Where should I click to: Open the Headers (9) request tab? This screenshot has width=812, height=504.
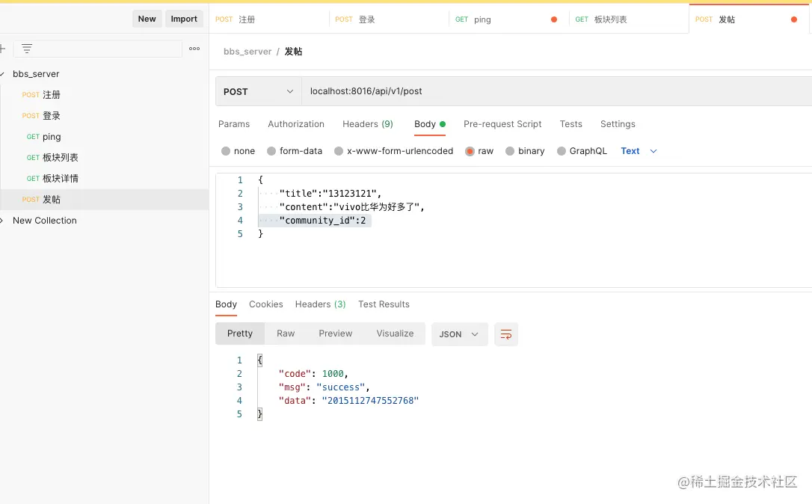point(368,124)
